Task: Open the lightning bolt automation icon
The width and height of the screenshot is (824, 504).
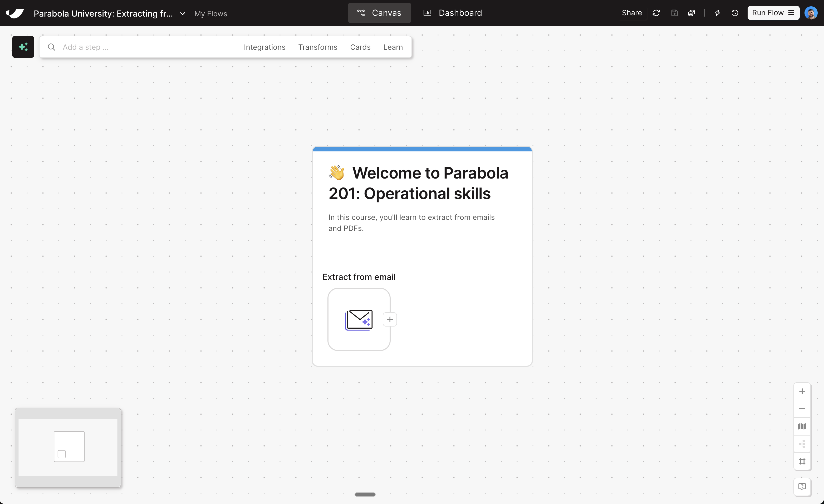Action: (x=717, y=13)
